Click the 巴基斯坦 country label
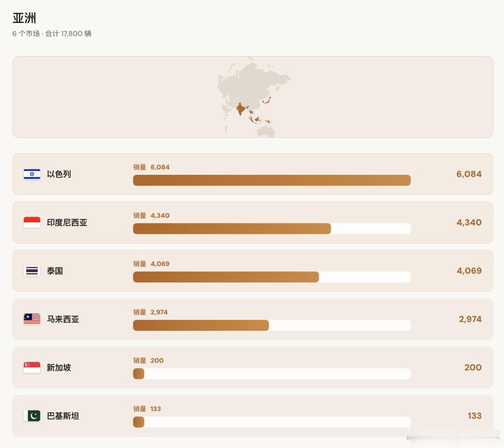The width and height of the screenshot is (504, 448). pos(63,416)
